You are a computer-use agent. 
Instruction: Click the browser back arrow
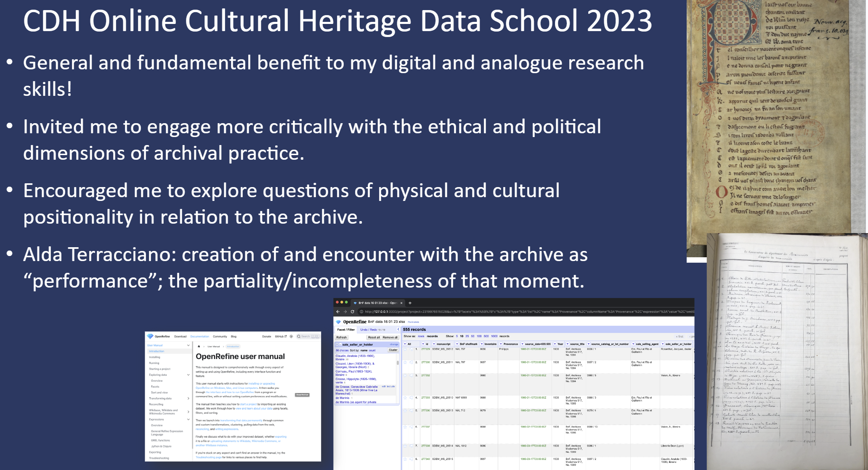(x=338, y=312)
